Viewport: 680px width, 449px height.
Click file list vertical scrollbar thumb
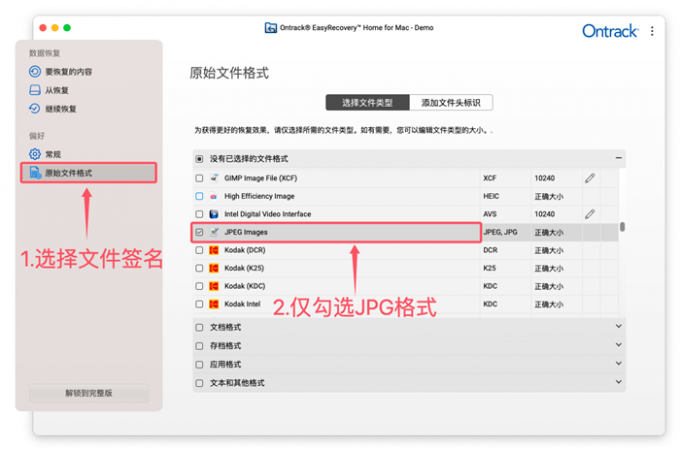(x=622, y=226)
